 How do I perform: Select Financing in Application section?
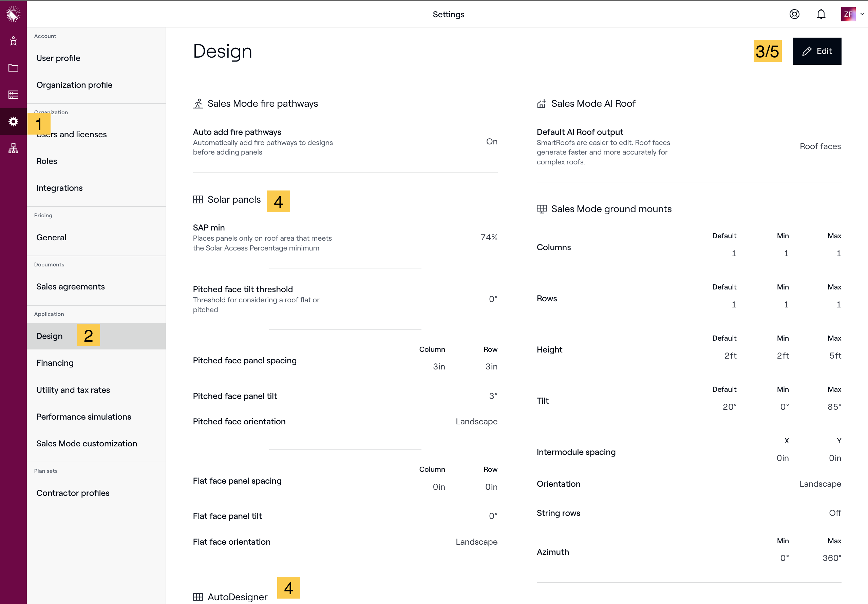point(55,363)
